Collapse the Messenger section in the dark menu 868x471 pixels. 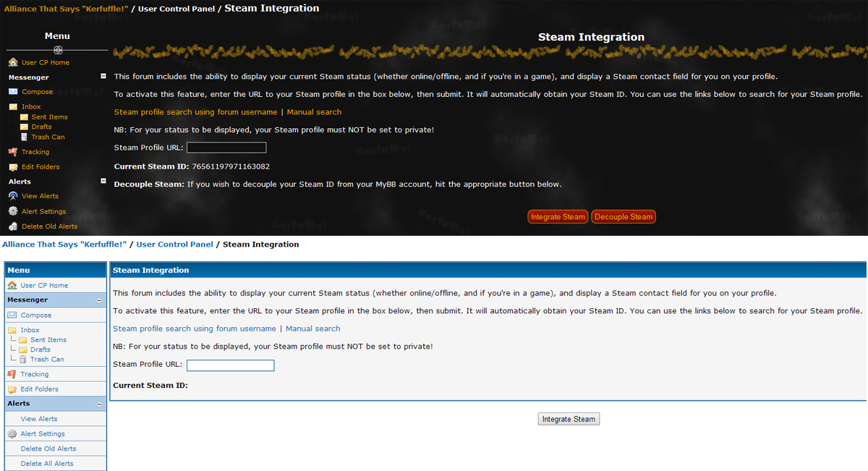point(103,76)
